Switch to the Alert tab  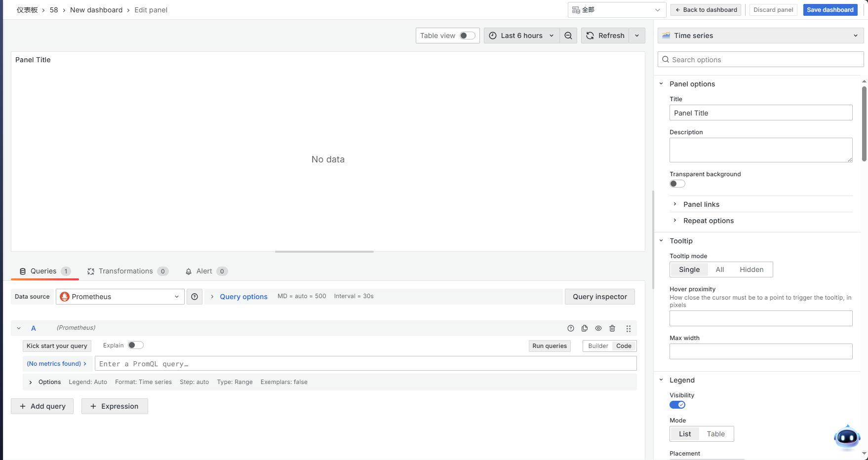204,271
